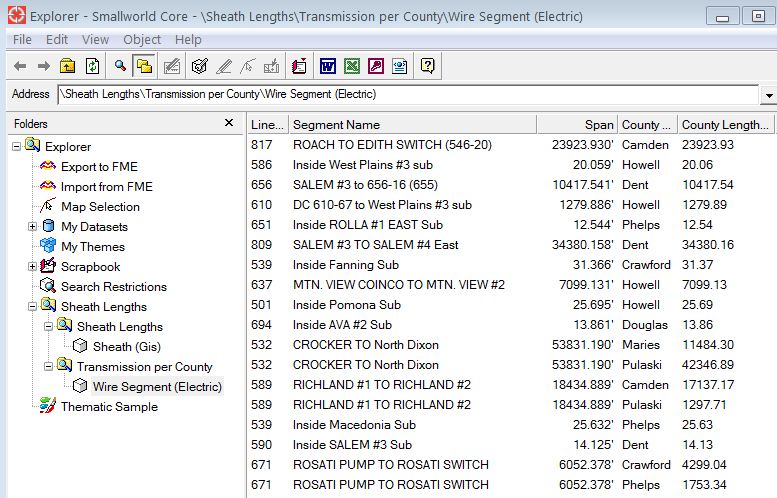Select CROCKER TO North Dixon Maries row
777x498 pixels.
click(x=511, y=345)
